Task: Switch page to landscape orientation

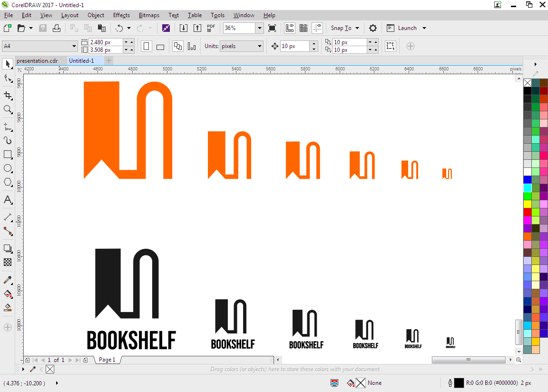Action: (160, 47)
